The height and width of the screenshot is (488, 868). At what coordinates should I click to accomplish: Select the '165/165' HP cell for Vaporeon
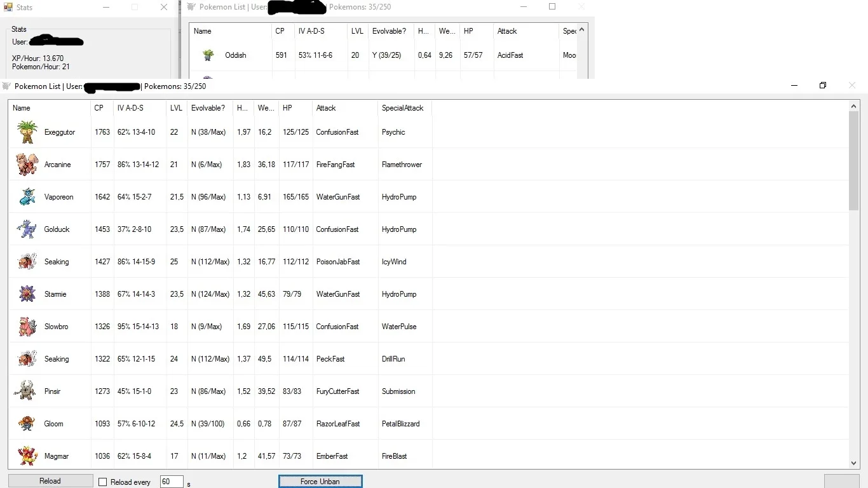(x=295, y=197)
